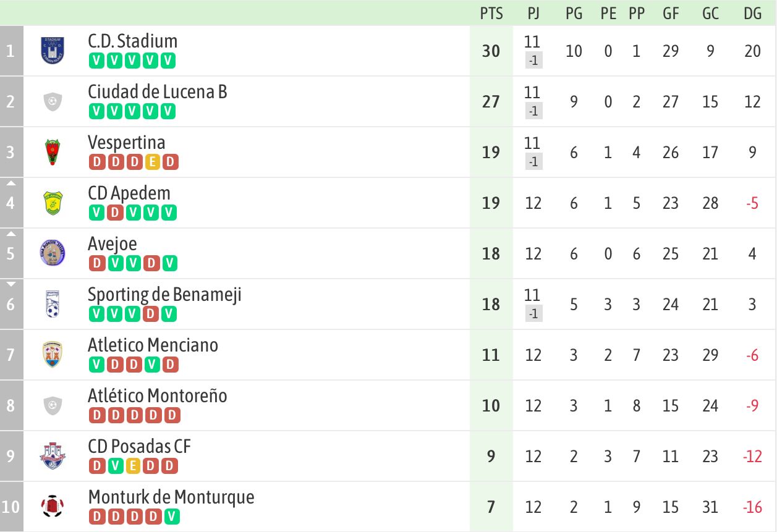Image resolution: width=777 pixels, height=532 pixels.
Task: Click the Ciudad de Lucena B placeholder crest
Action: [53, 101]
